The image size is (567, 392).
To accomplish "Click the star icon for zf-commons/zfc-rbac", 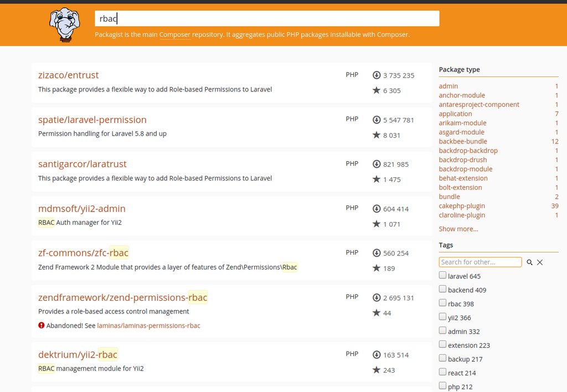I will [x=377, y=268].
